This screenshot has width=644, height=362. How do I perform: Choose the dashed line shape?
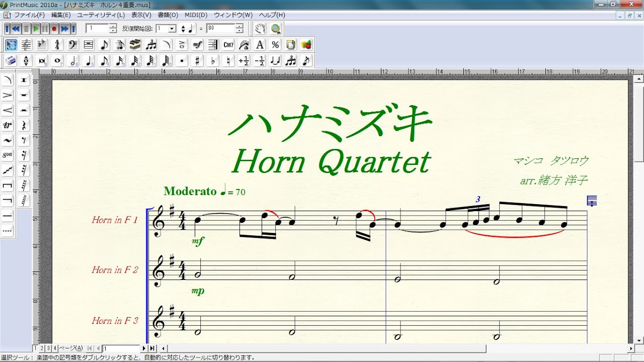point(8,231)
